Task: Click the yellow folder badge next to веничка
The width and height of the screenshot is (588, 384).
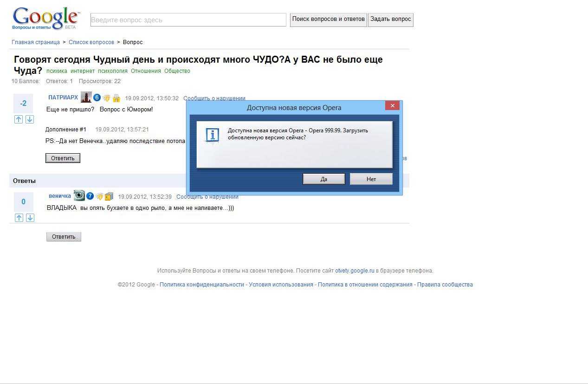Action: tap(109, 196)
